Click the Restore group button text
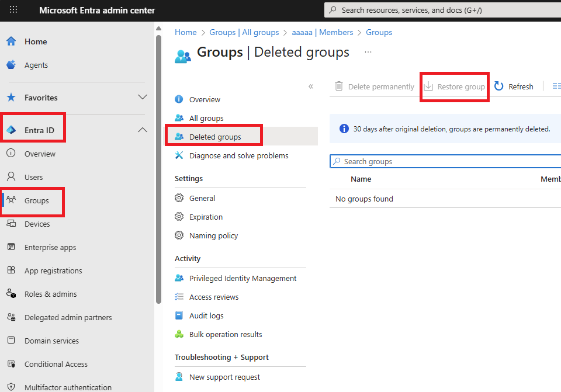The width and height of the screenshot is (561, 392). pyautogui.click(x=461, y=86)
